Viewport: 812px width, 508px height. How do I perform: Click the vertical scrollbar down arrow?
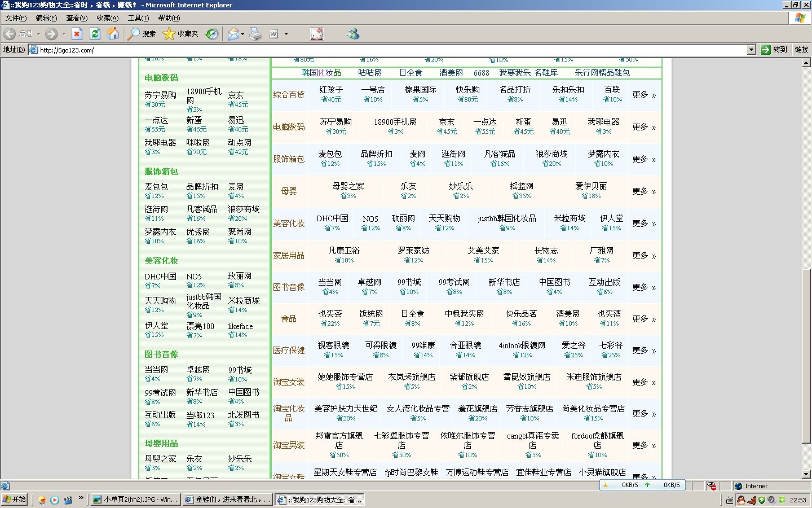tap(806, 474)
